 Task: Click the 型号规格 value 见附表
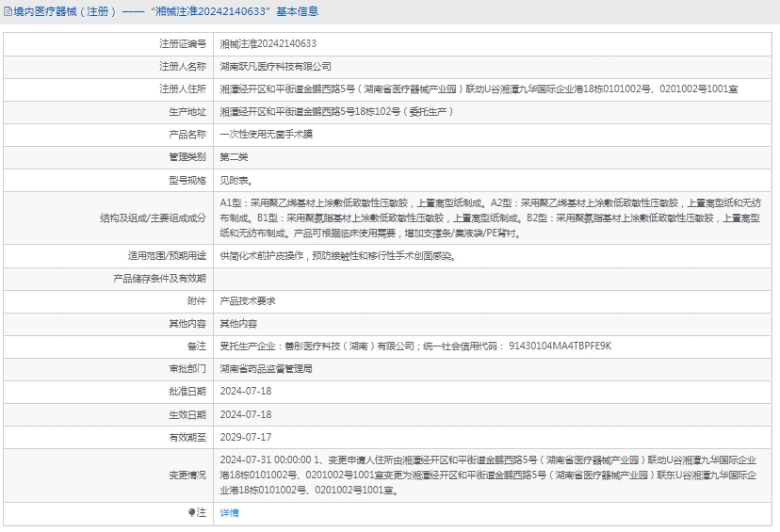(236, 180)
